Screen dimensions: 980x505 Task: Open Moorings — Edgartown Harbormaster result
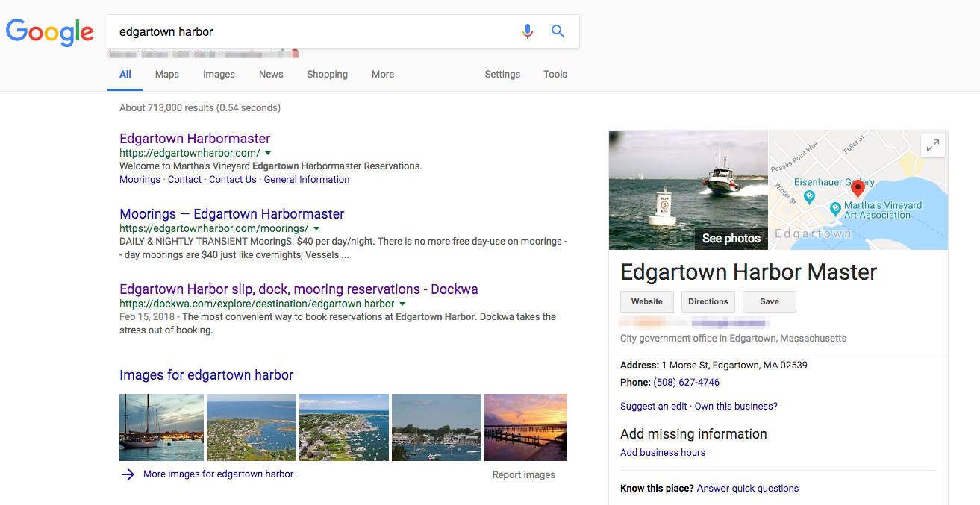(232, 214)
